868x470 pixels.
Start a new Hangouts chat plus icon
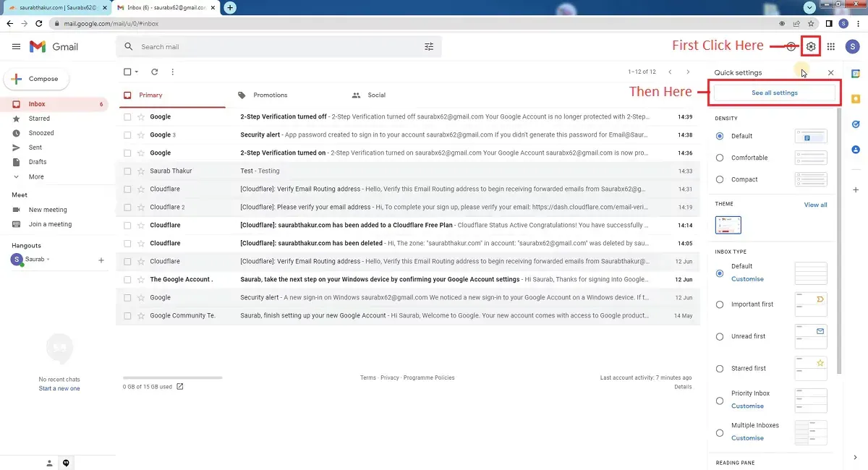(101, 260)
